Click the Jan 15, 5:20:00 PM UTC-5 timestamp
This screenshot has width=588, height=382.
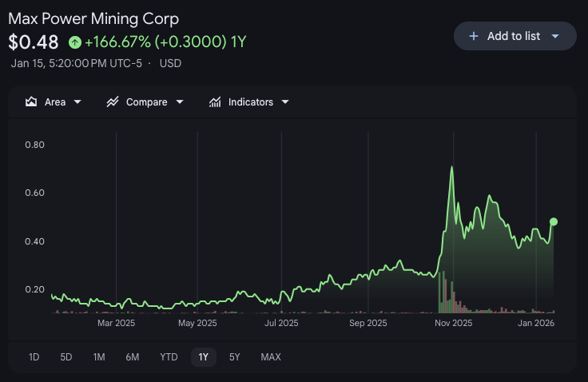(77, 63)
